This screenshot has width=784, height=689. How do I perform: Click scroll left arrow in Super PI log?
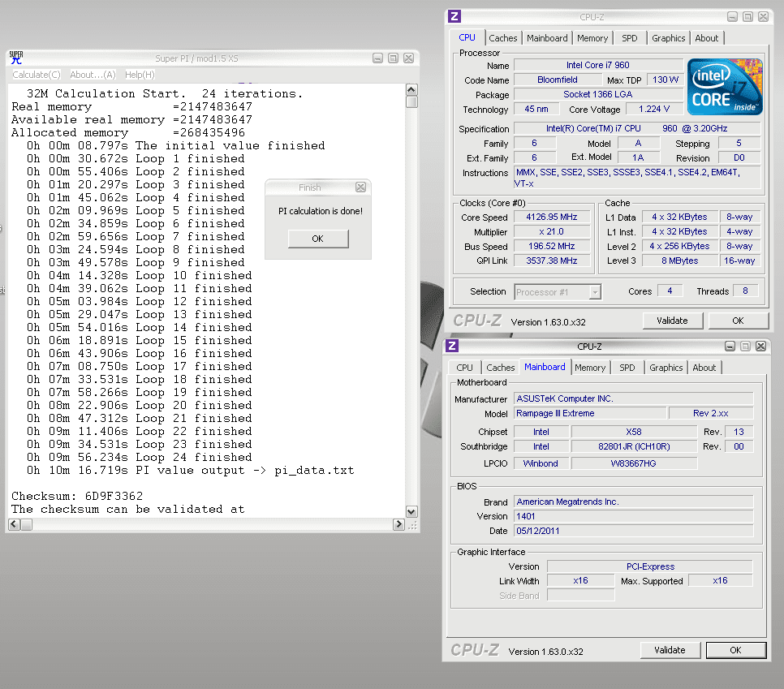14,524
